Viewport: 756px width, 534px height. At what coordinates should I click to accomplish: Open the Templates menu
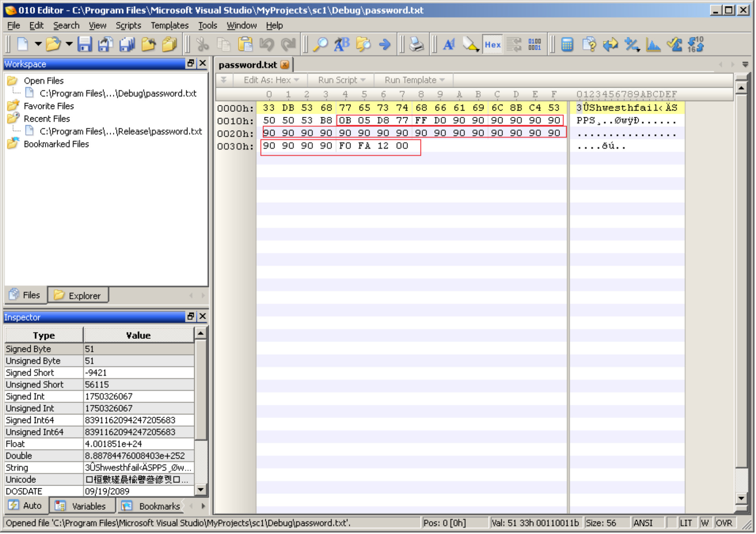[x=169, y=26]
